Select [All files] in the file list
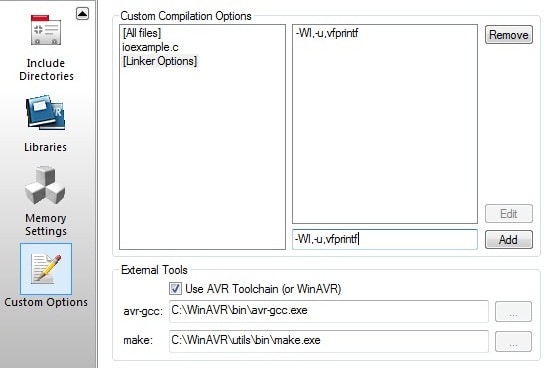Screen dimensions: 546x368 (142, 33)
